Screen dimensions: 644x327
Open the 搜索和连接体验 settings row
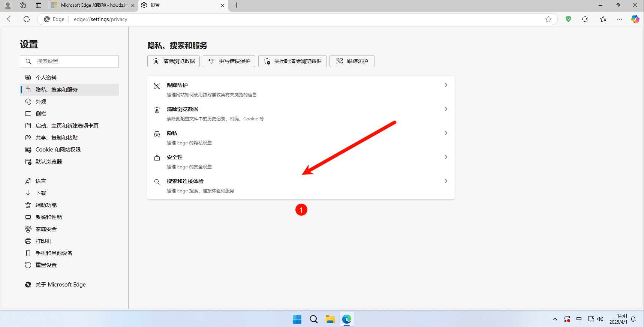tap(301, 186)
